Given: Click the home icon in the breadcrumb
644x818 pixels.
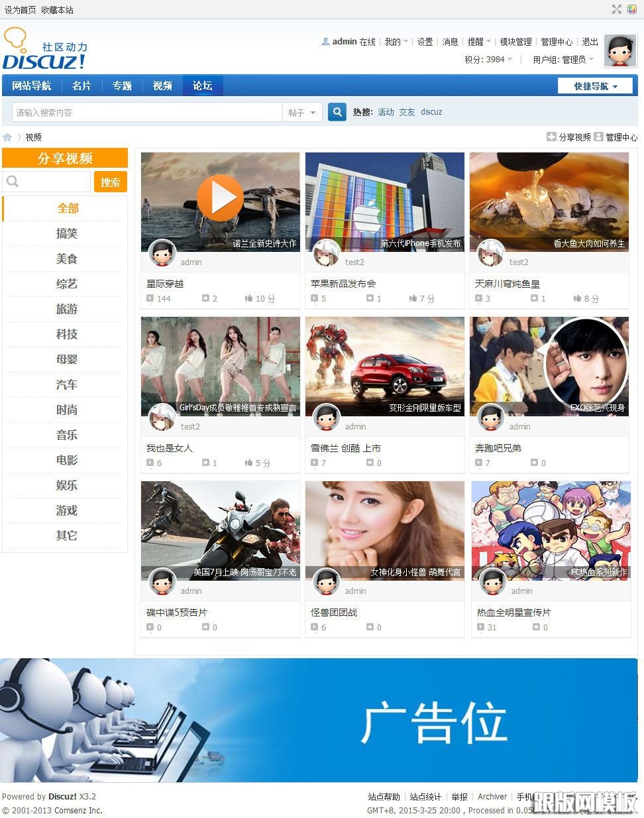Looking at the screenshot, I should click(7, 137).
